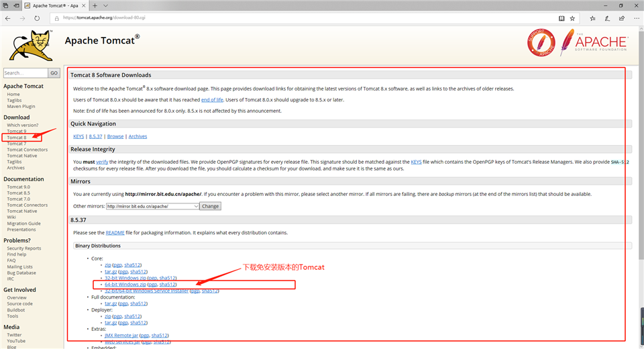
Task: Download the JMX Remote jar
Action: click(x=121, y=336)
